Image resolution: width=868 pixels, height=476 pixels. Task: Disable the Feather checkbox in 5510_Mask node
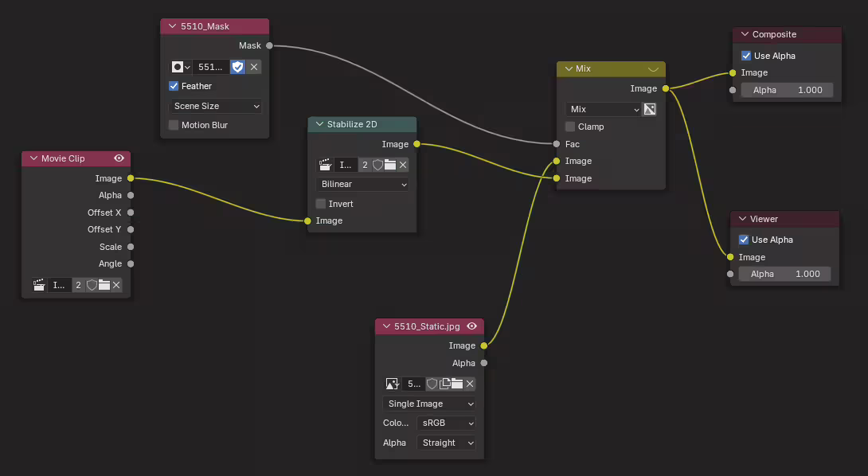pyautogui.click(x=173, y=86)
